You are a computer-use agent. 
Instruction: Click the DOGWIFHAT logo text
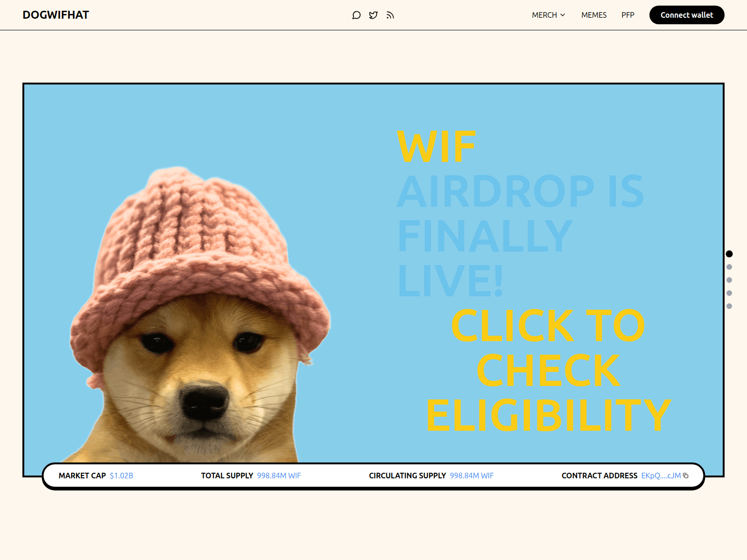pyautogui.click(x=56, y=14)
